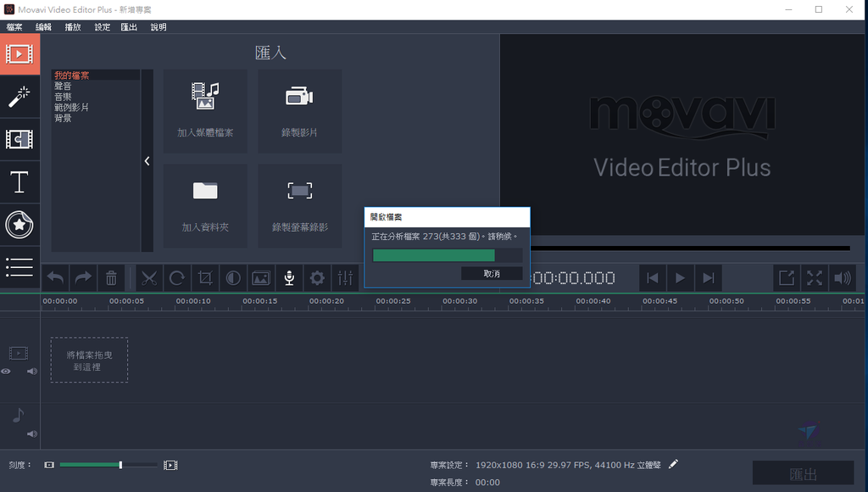Select the Crop tool icon

click(x=205, y=278)
